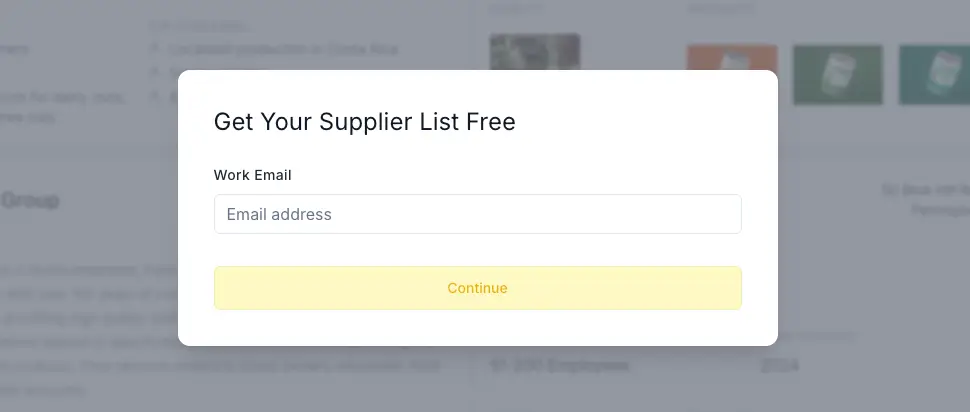Click the Work Email field label
Screen dimensions: 970x412
click(253, 175)
